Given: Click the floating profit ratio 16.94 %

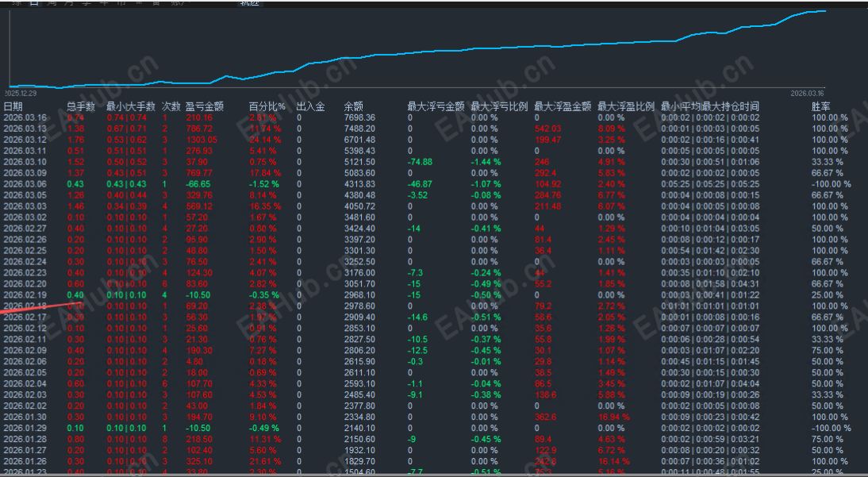Looking at the screenshot, I should tap(614, 417).
